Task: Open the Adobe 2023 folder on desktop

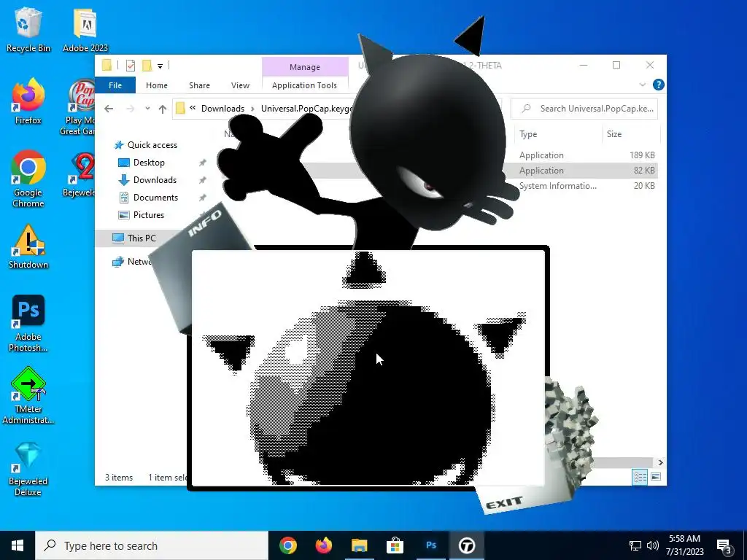Action: click(85, 29)
